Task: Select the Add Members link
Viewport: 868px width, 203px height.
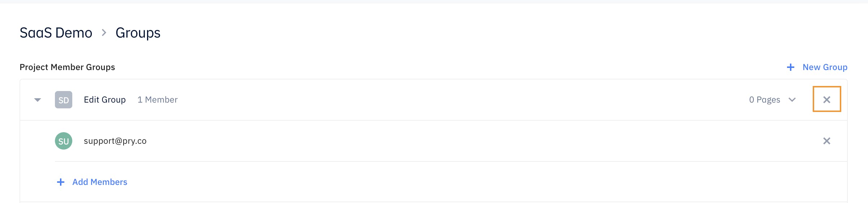Action: (100, 182)
